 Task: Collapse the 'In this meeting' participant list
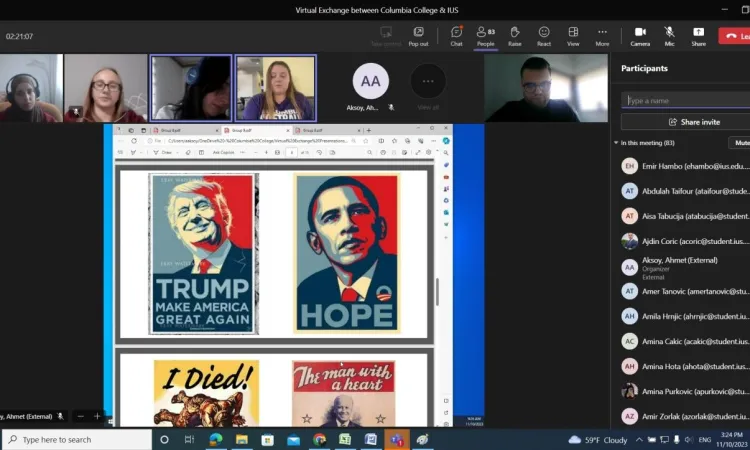[616, 143]
